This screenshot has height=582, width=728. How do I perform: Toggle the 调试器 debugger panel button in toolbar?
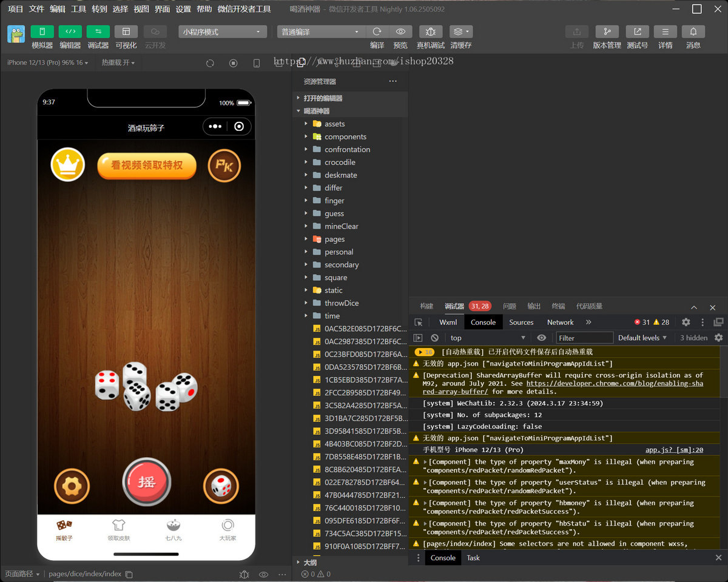[98, 32]
